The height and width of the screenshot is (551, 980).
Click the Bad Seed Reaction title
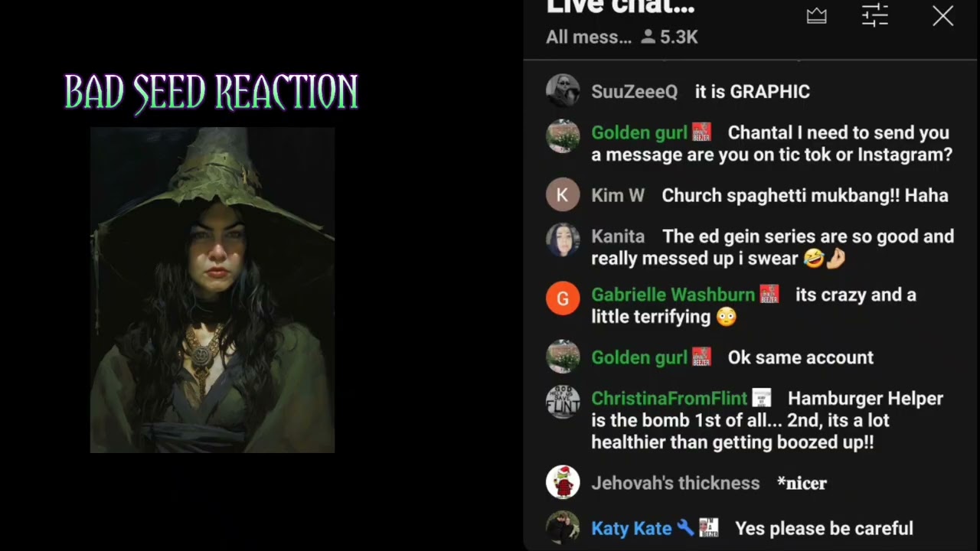(x=211, y=93)
